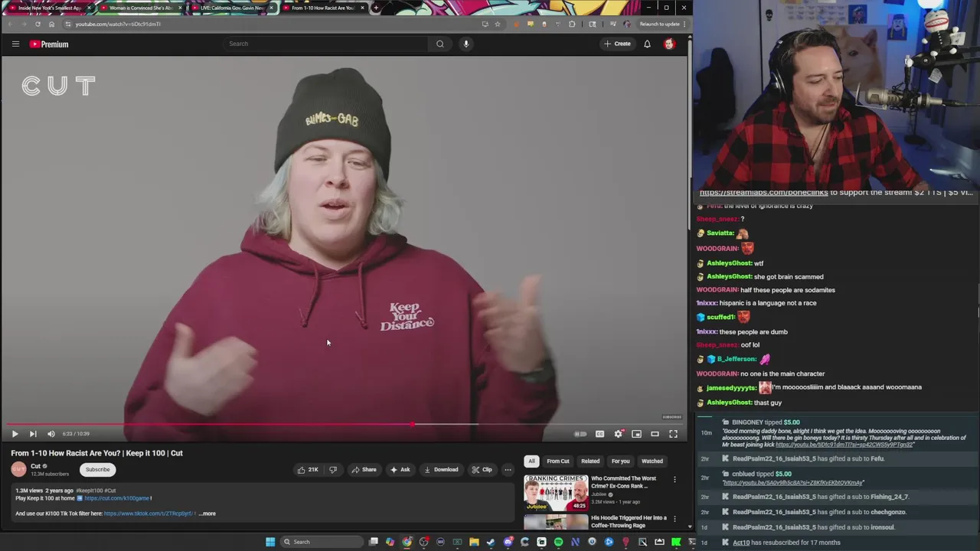This screenshot has width=980, height=551.
Task: Subscribe to the Cut channel
Action: [97, 470]
